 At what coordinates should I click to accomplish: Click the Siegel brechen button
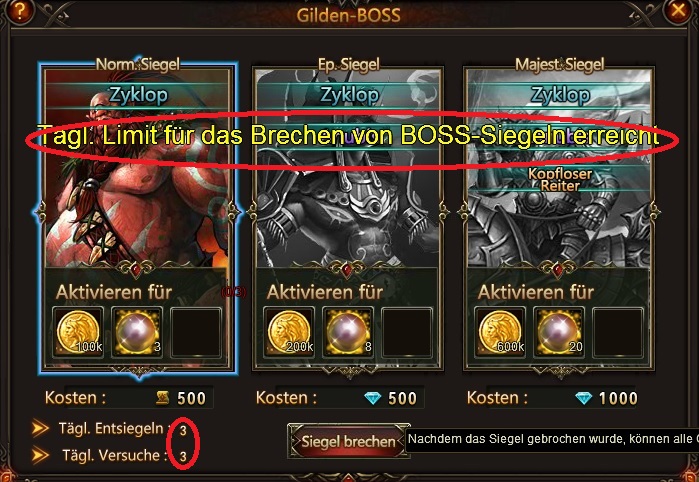348,441
